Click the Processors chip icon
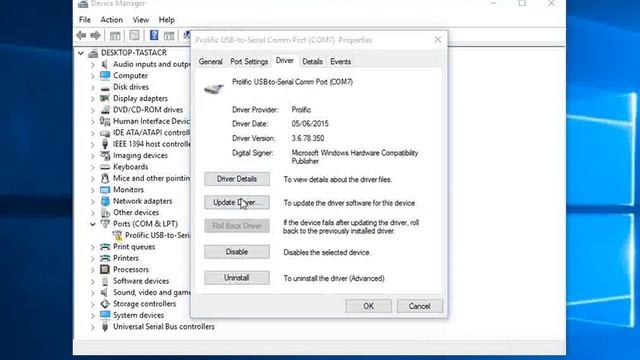Image resolution: width=640 pixels, height=360 pixels. [x=105, y=269]
